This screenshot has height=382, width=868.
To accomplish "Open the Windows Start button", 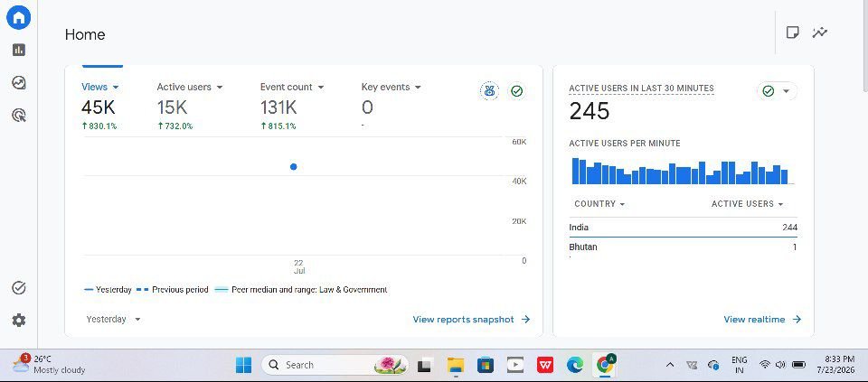I will pyautogui.click(x=243, y=365).
